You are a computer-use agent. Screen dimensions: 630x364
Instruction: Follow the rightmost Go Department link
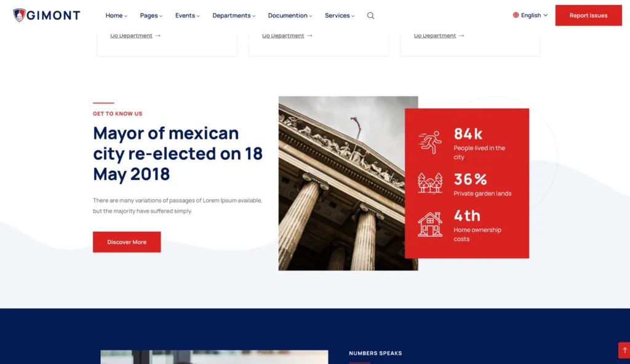(x=434, y=36)
